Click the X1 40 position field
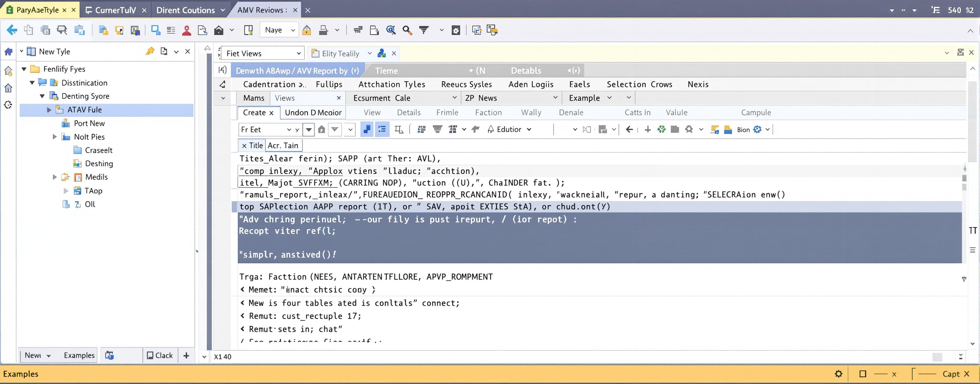Viewport: 980px width, 384px height. pyautogui.click(x=222, y=357)
